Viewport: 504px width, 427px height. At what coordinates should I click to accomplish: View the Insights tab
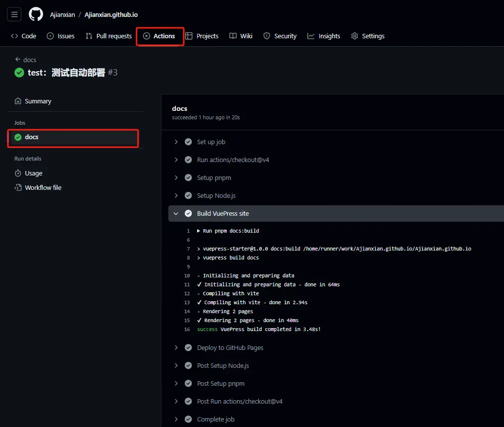pyautogui.click(x=324, y=36)
